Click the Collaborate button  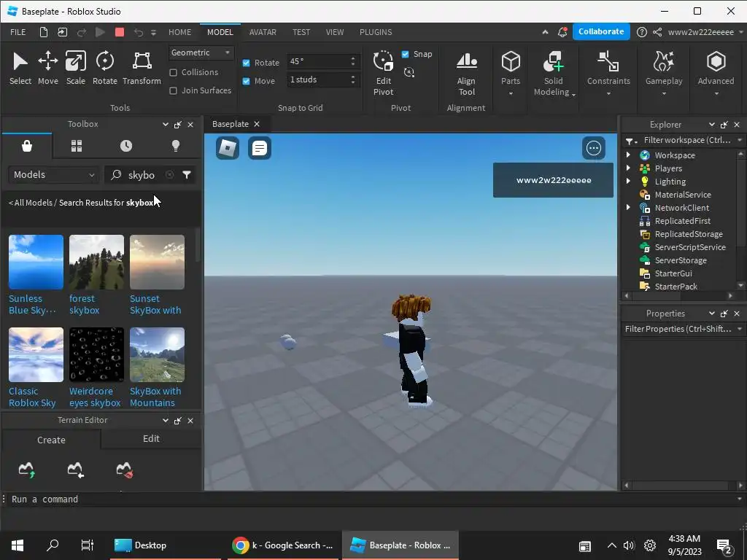[x=601, y=31]
